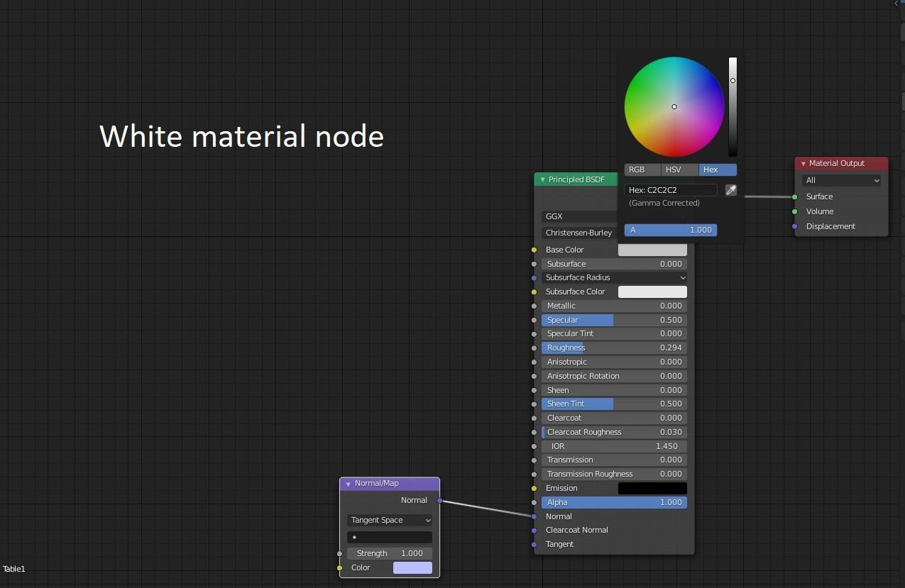Open the GGX distribution dropdown

click(x=580, y=216)
